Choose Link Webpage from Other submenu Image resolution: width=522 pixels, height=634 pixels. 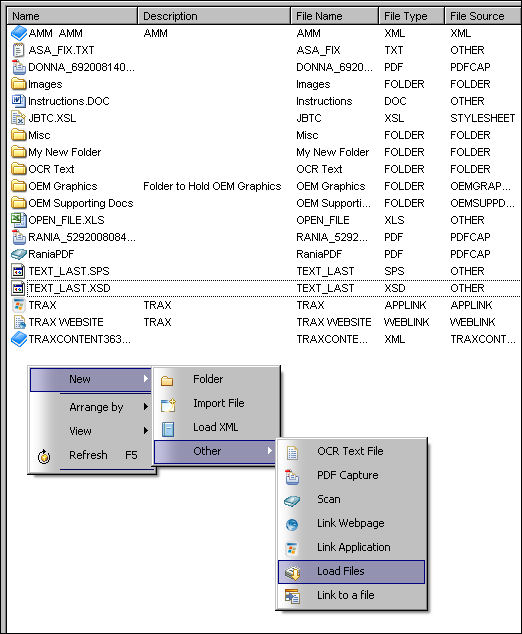(351, 523)
